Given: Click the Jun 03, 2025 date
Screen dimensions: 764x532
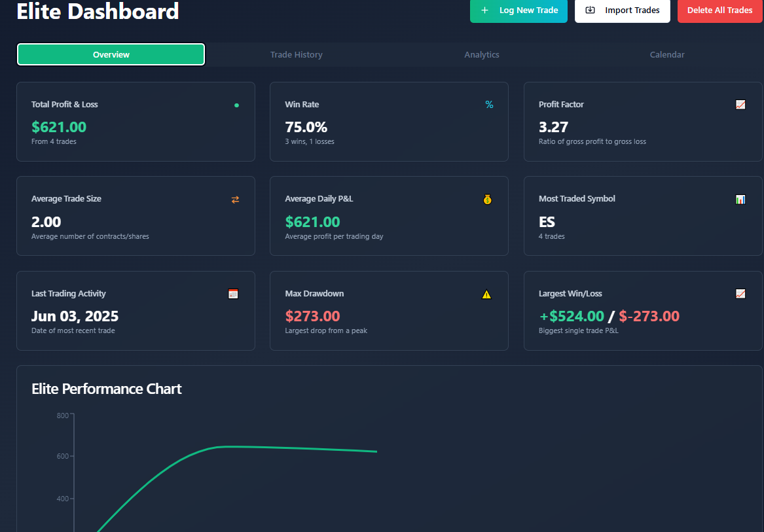Looking at the screenshot, I should (x=75, y=316).
